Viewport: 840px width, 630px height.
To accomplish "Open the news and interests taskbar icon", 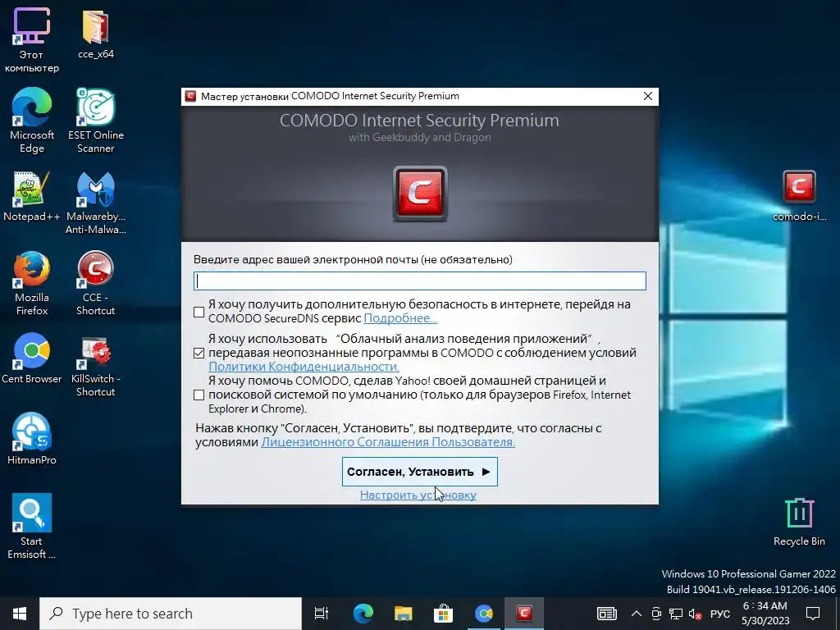I will [x=606, y=614].
